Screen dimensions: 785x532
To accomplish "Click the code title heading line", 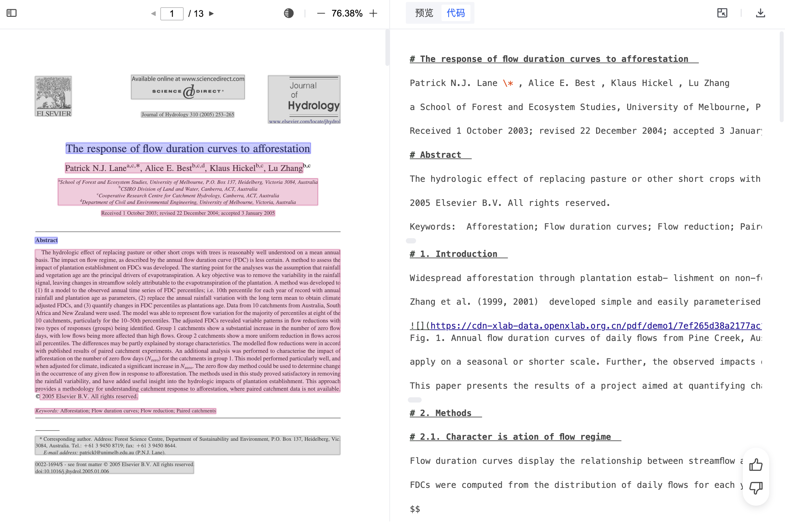I will click(554, 59).
